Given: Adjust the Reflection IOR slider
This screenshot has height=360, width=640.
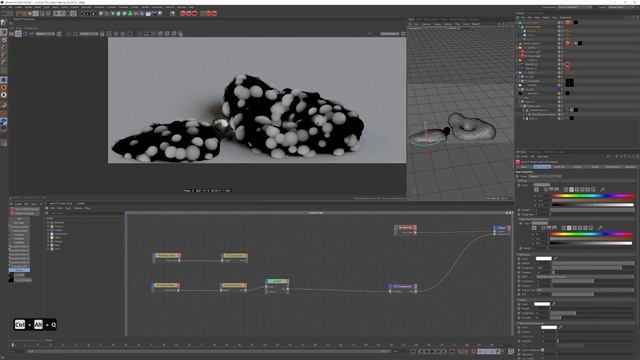Looking at the screenshot, I should coord(593,294).
